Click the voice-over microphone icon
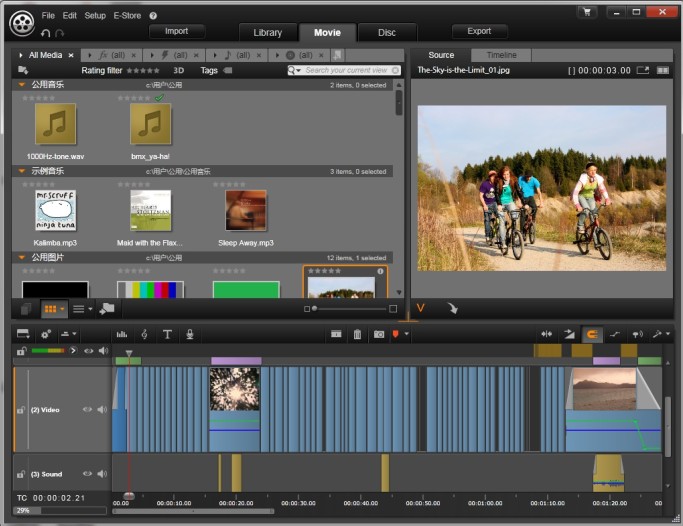683x526 pixels. click(x=190, y=334)
